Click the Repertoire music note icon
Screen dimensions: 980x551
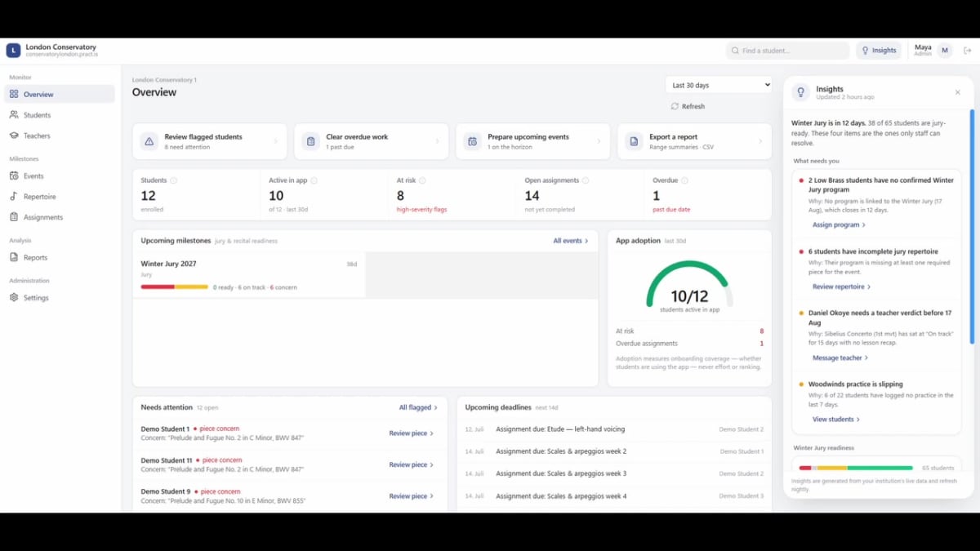coord(14,197)
